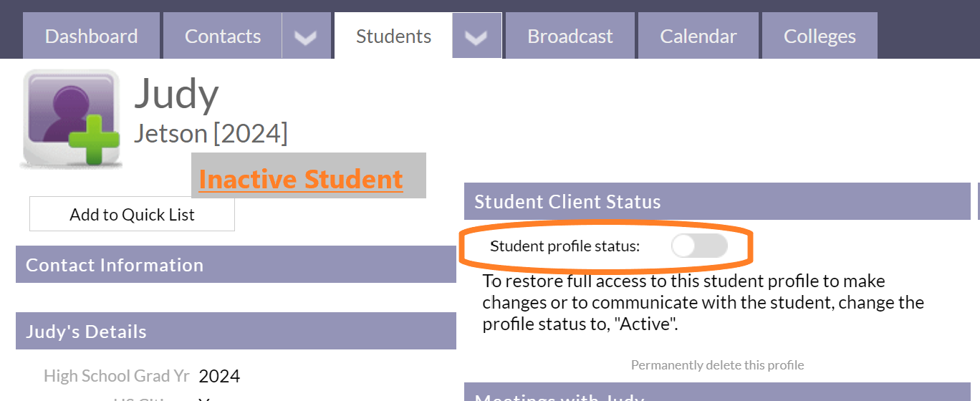980x401 pixels.
Task: Click the Jetson [2024] subtitle text
Action: point(211,133)
